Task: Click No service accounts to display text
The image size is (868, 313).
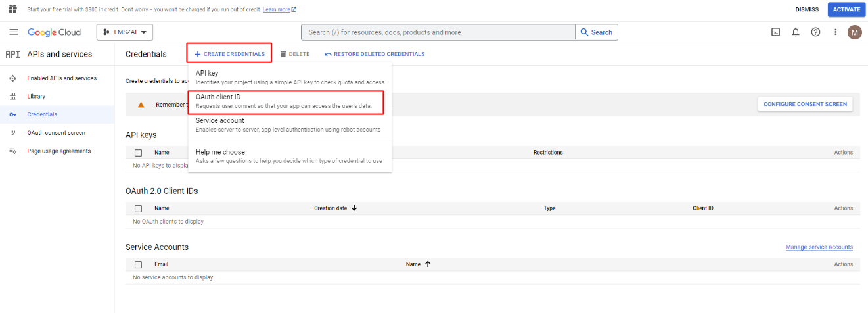Action: [173, 277]
